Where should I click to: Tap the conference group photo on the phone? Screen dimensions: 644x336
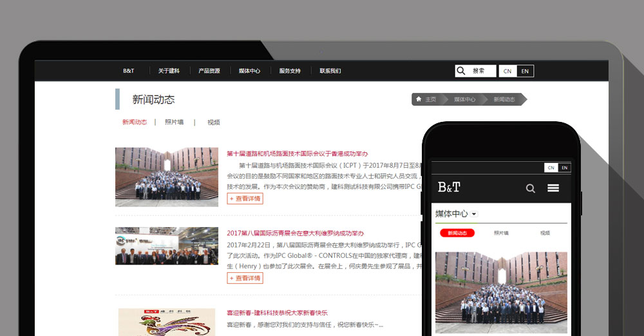501,292
